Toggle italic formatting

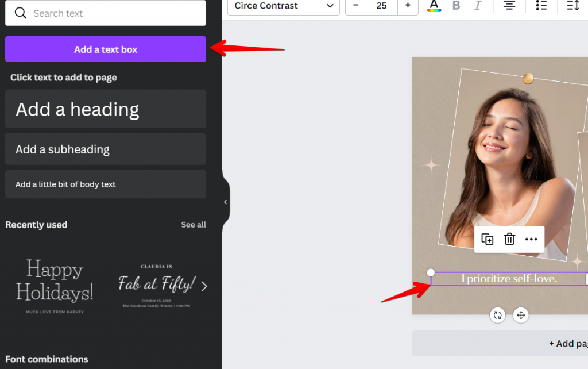point(478,6)
